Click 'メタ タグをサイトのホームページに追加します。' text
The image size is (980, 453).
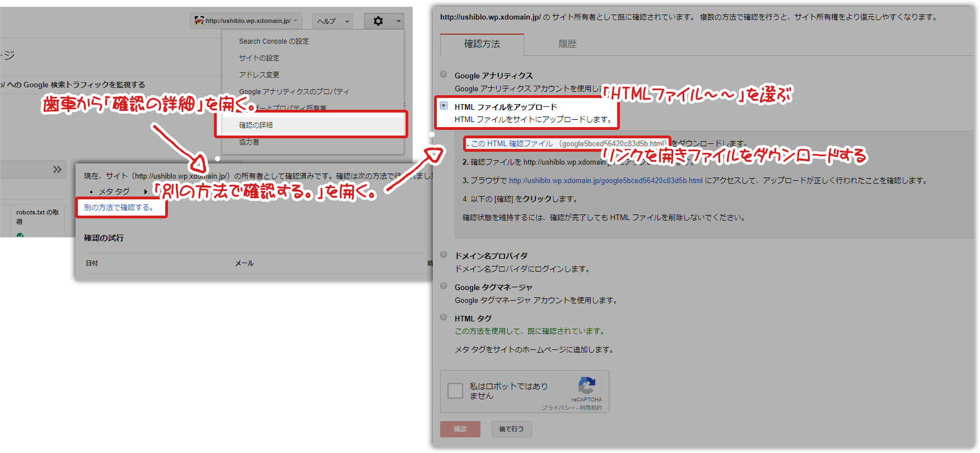[535, 350]
